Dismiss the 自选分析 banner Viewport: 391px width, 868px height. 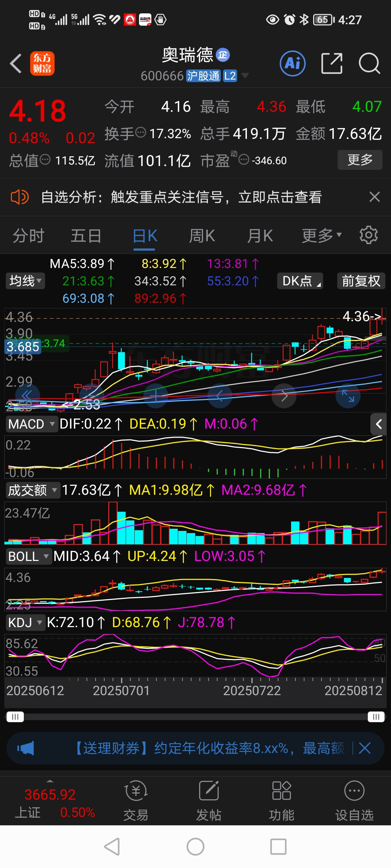[x=374, y=197]
